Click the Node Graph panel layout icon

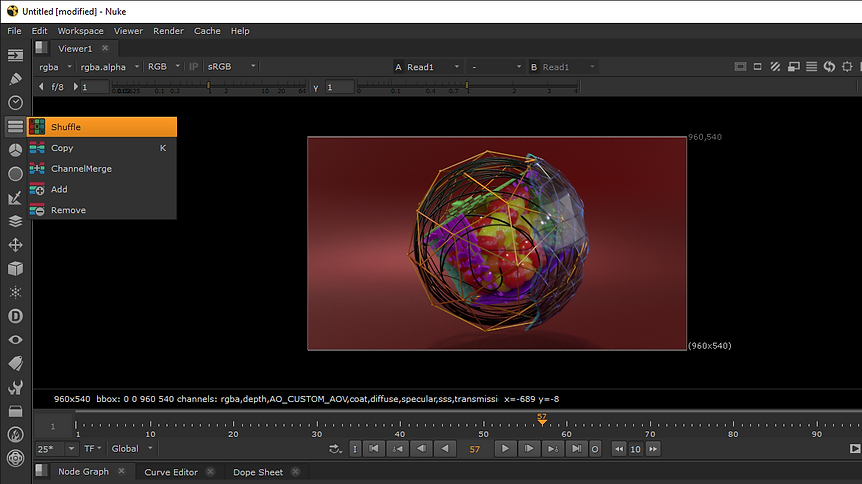[x=41, y=471]
